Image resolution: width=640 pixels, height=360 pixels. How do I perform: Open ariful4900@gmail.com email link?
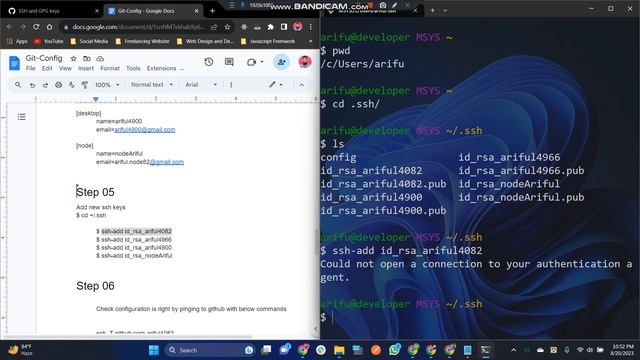click(145, 130)
